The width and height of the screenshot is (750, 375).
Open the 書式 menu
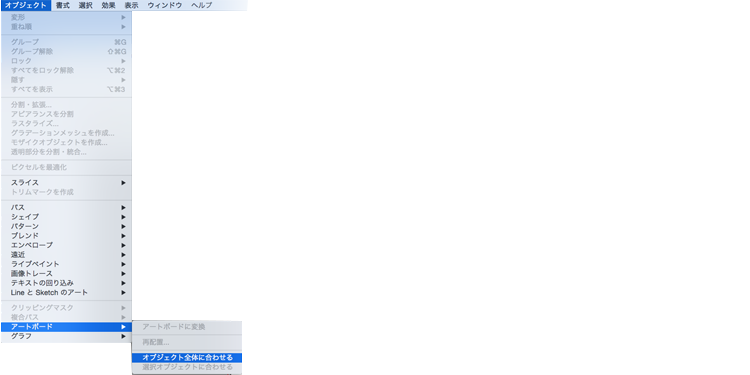63,5
